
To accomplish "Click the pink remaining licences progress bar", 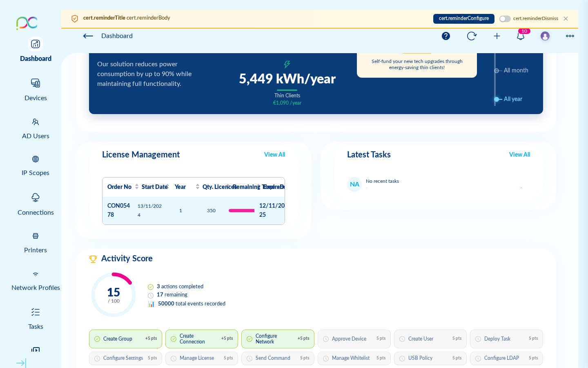I will coord(241,211).
